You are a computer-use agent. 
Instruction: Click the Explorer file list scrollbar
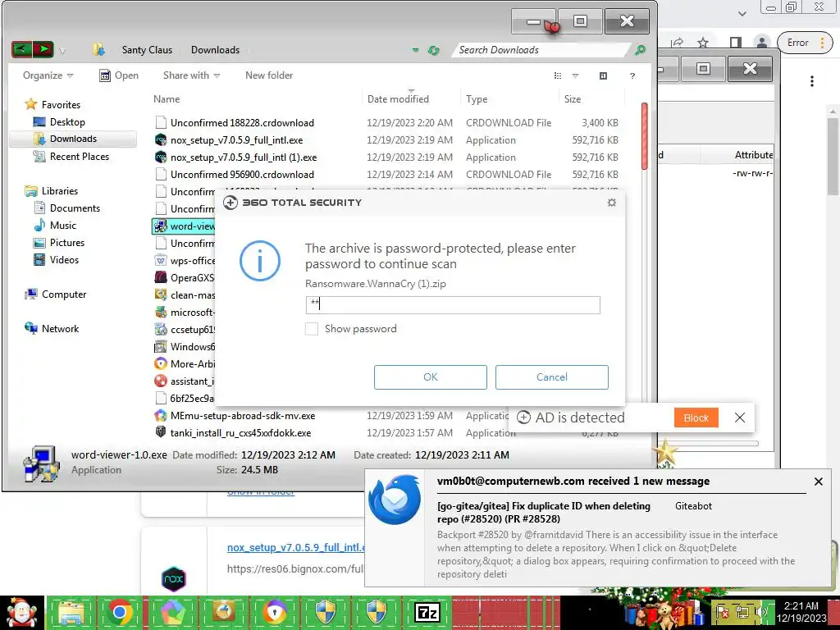(645, 135)
